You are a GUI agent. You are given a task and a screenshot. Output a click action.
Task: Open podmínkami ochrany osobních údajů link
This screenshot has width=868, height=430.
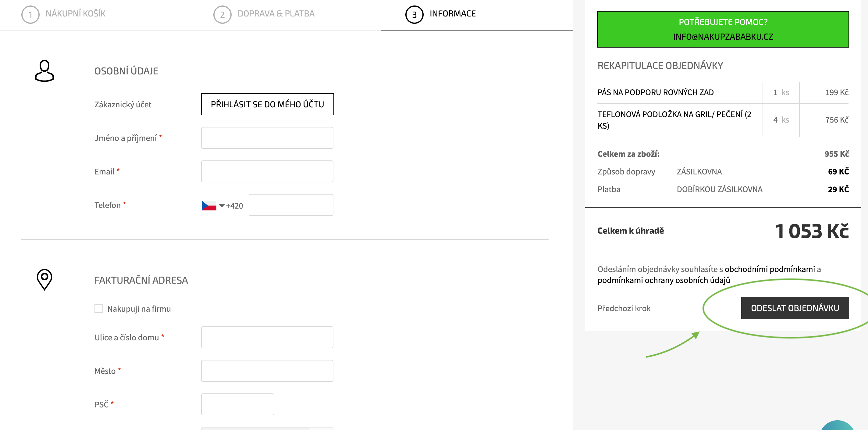click(663, 280)
